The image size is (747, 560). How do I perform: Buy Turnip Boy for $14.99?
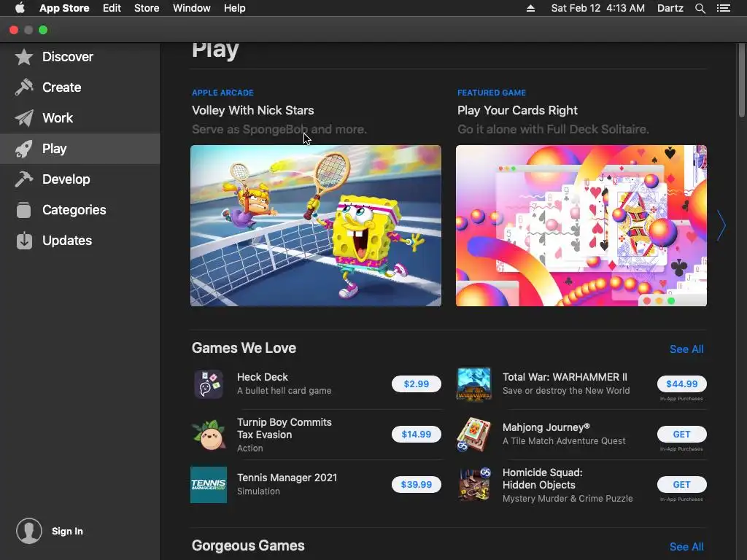pos(417,435)
